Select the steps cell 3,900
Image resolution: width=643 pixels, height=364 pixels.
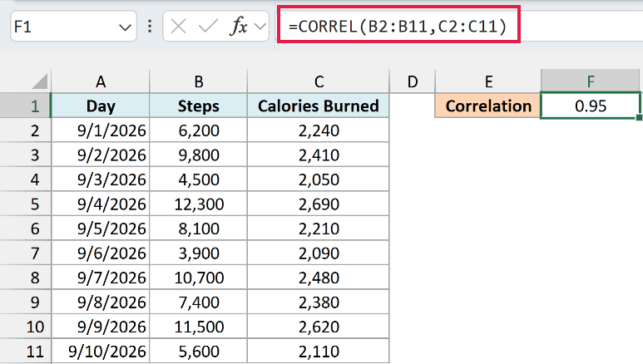click(x=199, y=253)
